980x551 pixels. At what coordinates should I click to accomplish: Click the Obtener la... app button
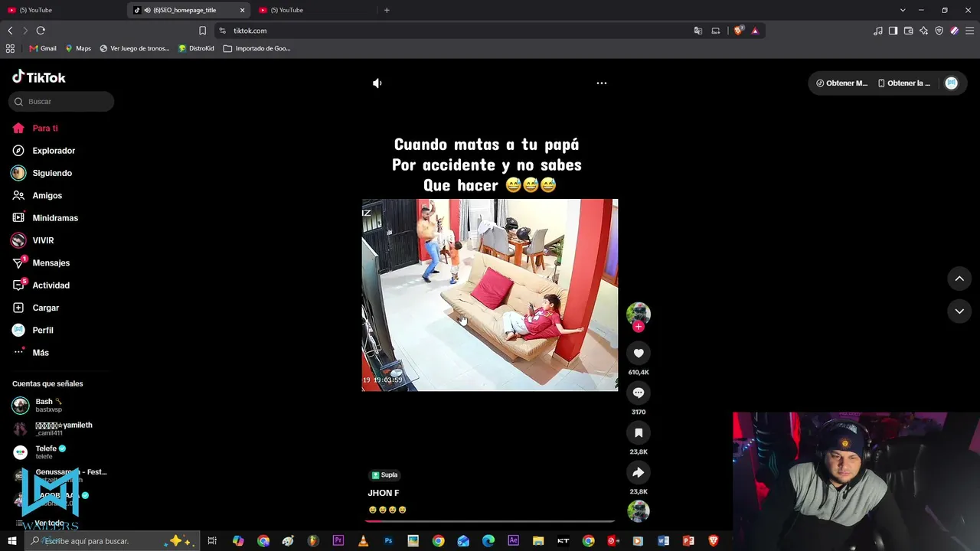pos(904,83)
